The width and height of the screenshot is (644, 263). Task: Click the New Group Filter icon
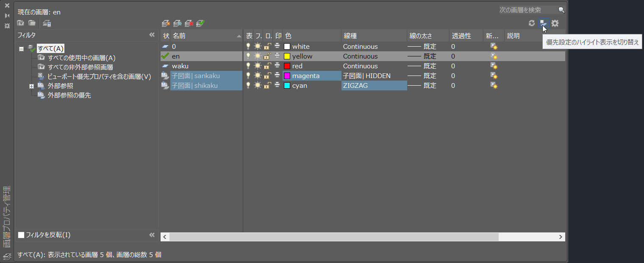(x=32, y=23)
